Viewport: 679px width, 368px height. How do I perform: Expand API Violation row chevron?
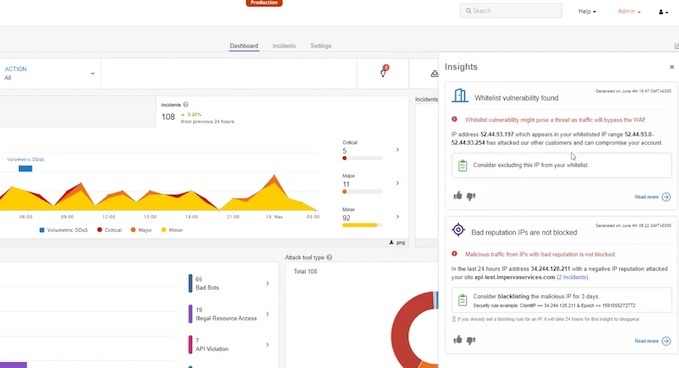[268, 345]
